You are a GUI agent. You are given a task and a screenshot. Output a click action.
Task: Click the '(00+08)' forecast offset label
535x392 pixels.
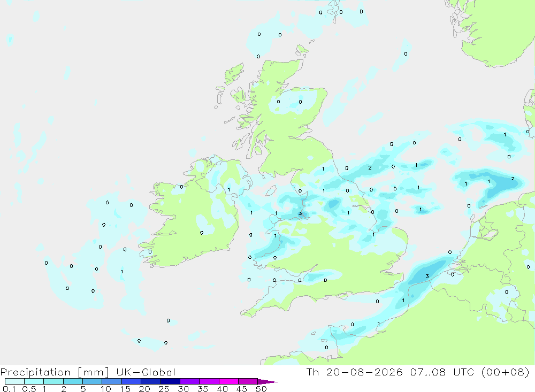pos(505,372)
